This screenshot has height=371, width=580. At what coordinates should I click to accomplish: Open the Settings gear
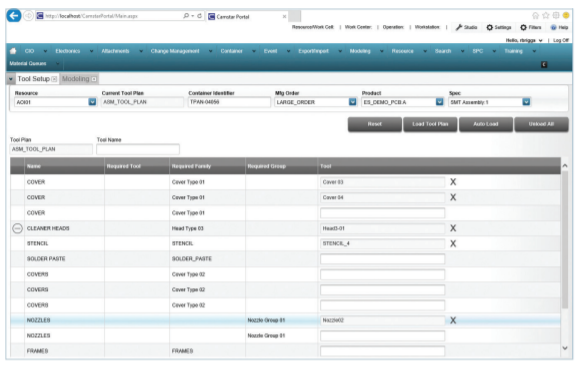tap(498, 27)
